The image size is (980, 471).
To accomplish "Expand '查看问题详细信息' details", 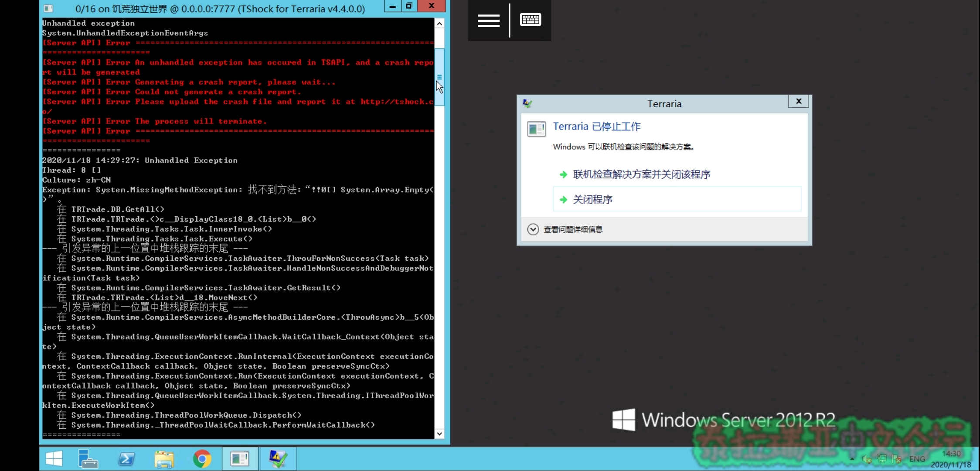I will pyautogui.click(x=565, y=229).
